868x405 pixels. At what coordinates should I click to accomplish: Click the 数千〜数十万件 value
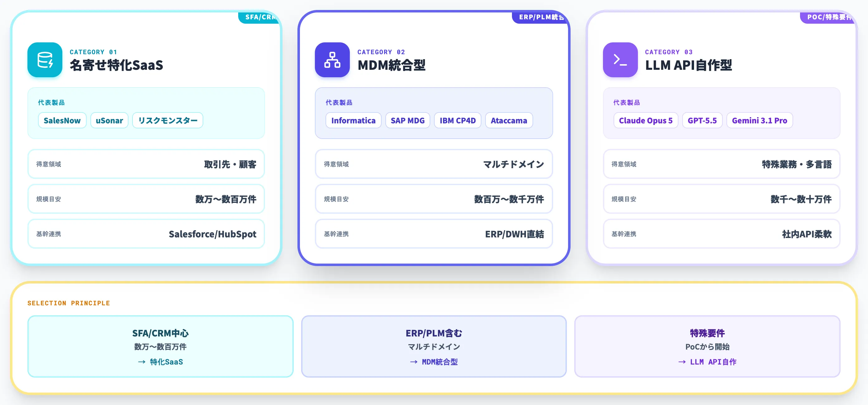pos(801,199)
